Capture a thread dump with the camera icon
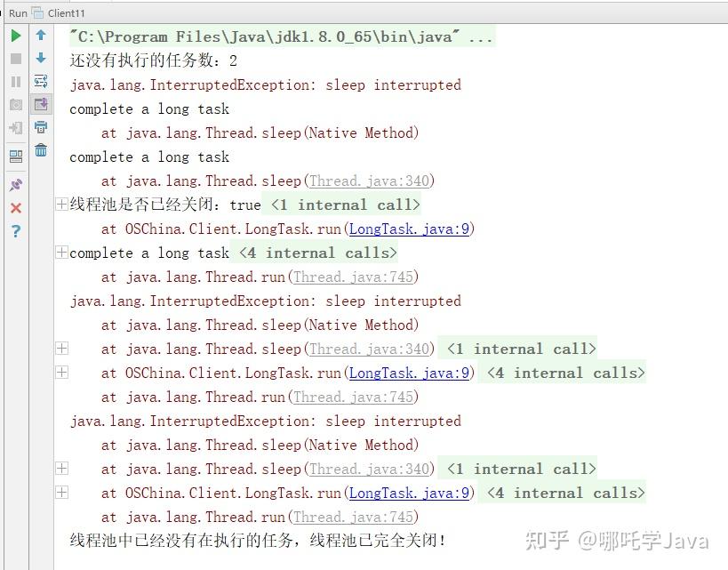Viewport: 728px width, 570px height. pyautogui.click(x=13, y=104)
